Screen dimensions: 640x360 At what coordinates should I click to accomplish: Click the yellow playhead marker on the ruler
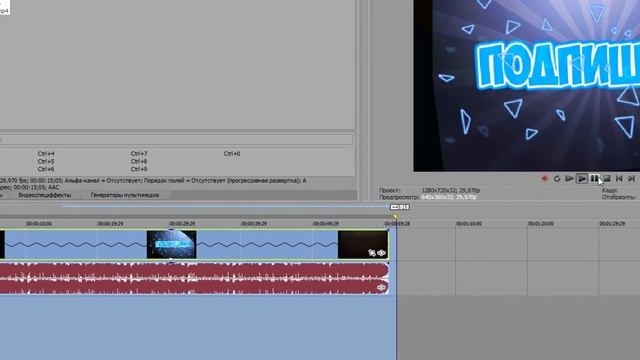(395, 217)
